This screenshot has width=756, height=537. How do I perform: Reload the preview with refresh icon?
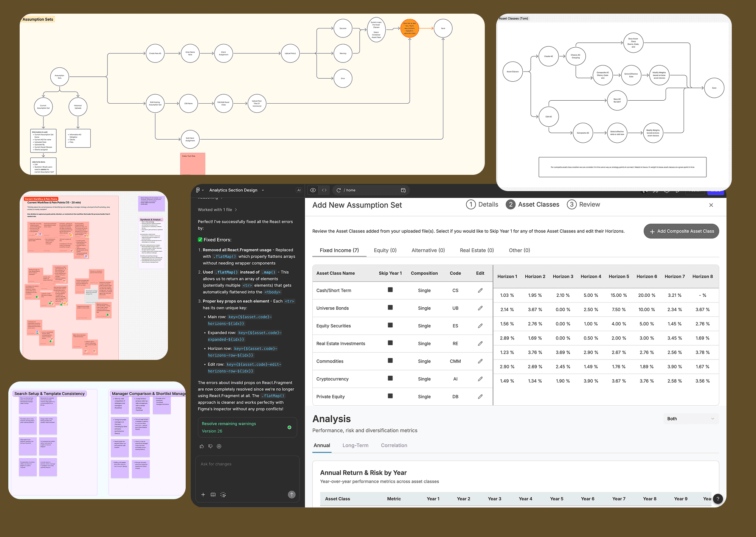pos(339,190)
